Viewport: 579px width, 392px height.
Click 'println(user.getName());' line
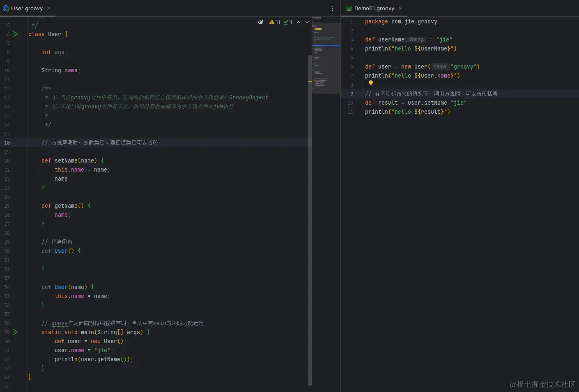coord(94,359)
